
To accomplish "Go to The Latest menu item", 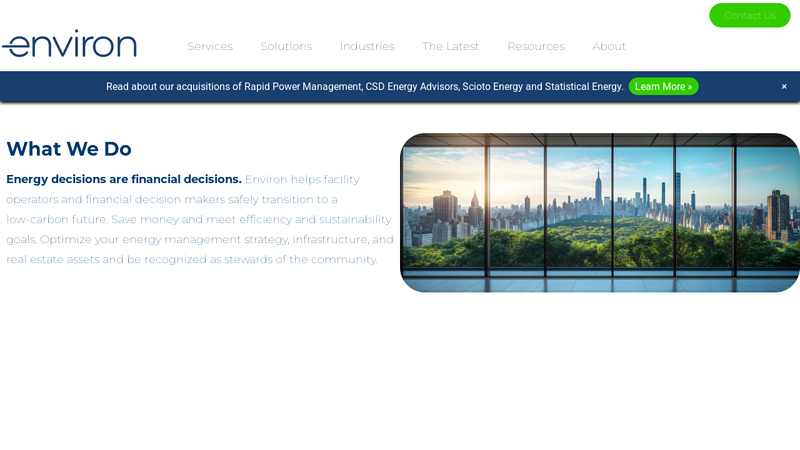I will 450,46.
